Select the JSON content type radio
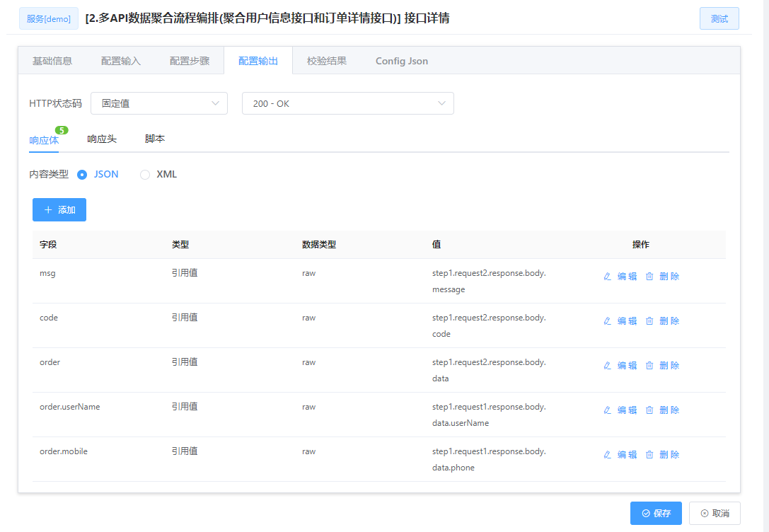 pos(82,175)
